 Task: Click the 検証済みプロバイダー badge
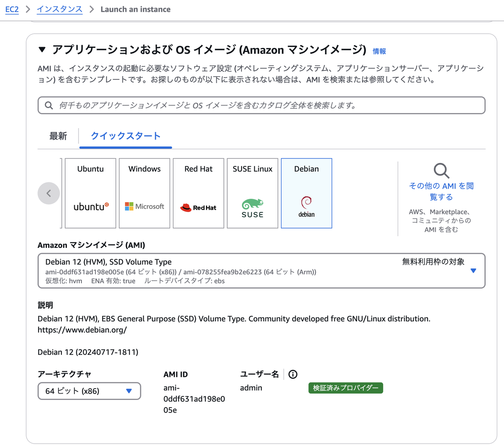346,388
